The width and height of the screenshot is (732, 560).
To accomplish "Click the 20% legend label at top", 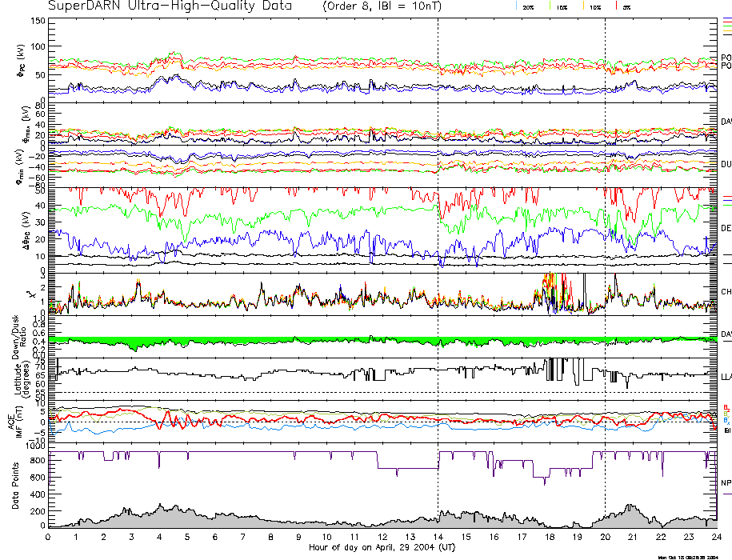I will [529, 6].
